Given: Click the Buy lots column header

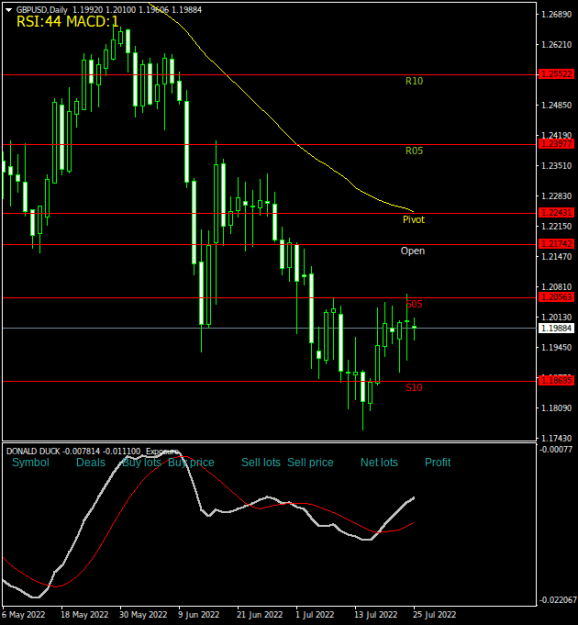Looking at the screenshot, I should (142, 462).
